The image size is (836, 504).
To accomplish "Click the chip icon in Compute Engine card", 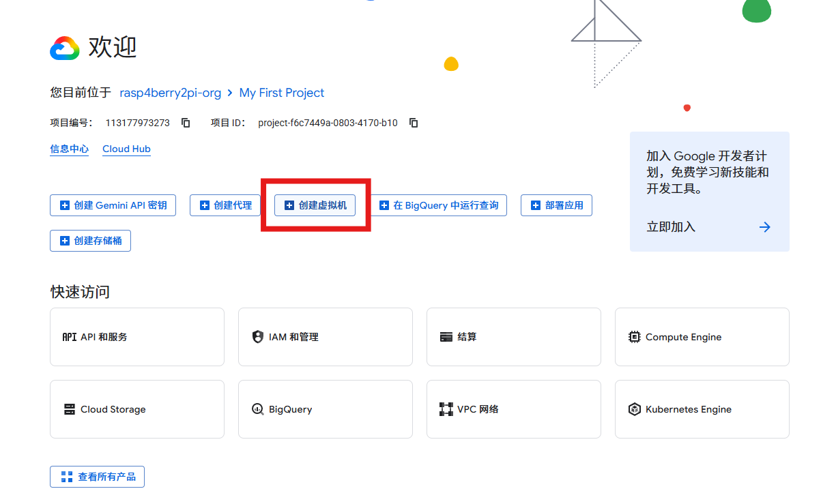I will tap(635, 337).
